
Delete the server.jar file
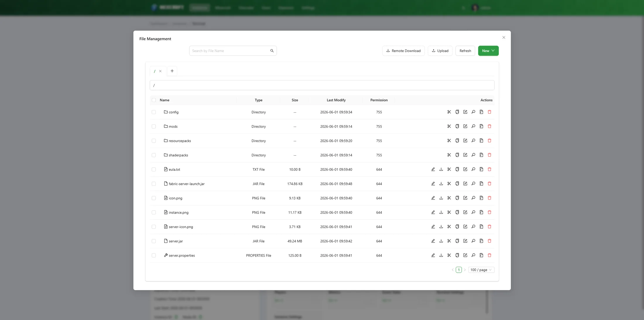489,241
